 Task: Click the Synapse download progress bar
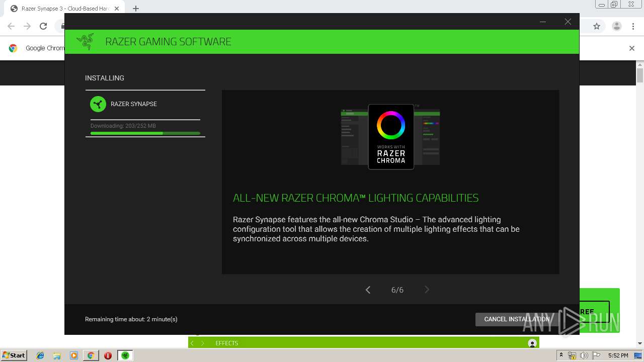145,133
